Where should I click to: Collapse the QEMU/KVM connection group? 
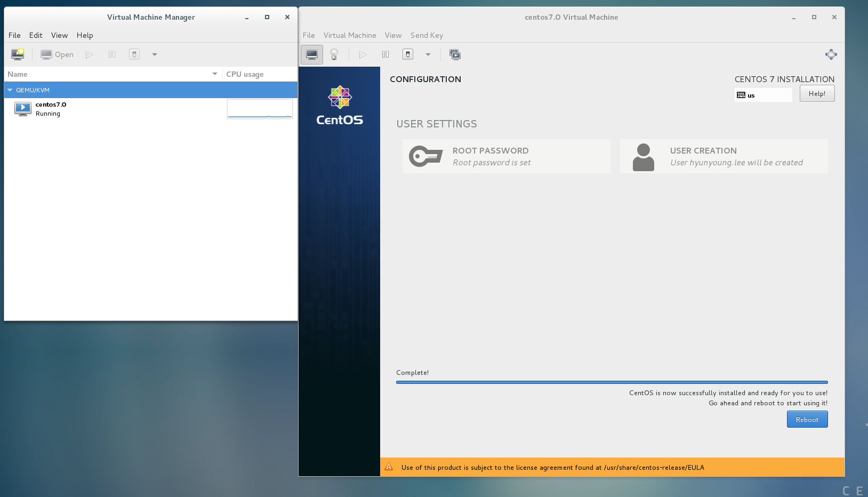tap(9, 90)
